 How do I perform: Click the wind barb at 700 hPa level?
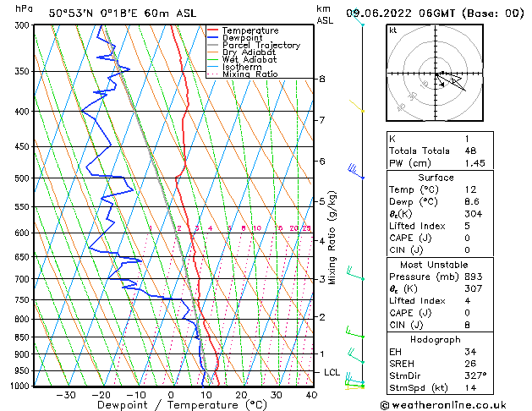355,274
